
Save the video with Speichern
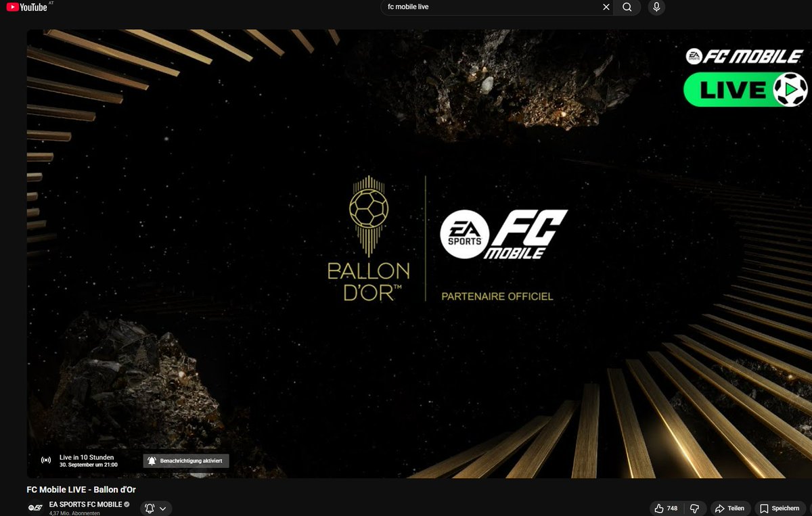[780, 509]
